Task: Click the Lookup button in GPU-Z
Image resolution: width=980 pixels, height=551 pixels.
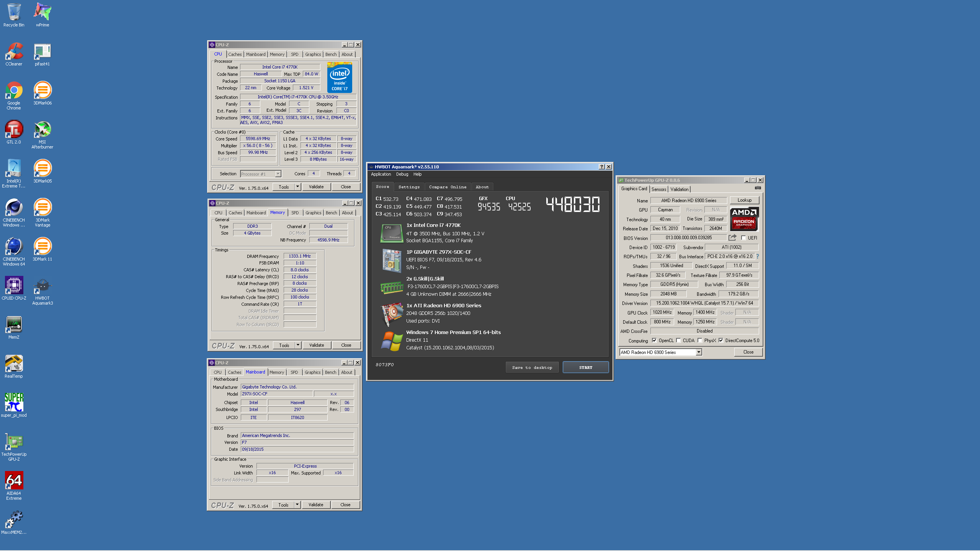Action: [745, 200]
